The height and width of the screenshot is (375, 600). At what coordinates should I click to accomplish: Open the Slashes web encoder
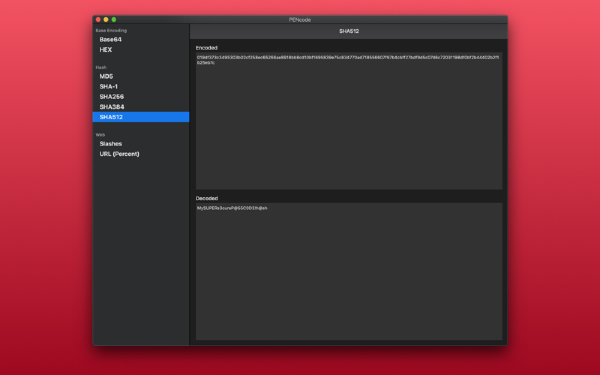[141, 144]
